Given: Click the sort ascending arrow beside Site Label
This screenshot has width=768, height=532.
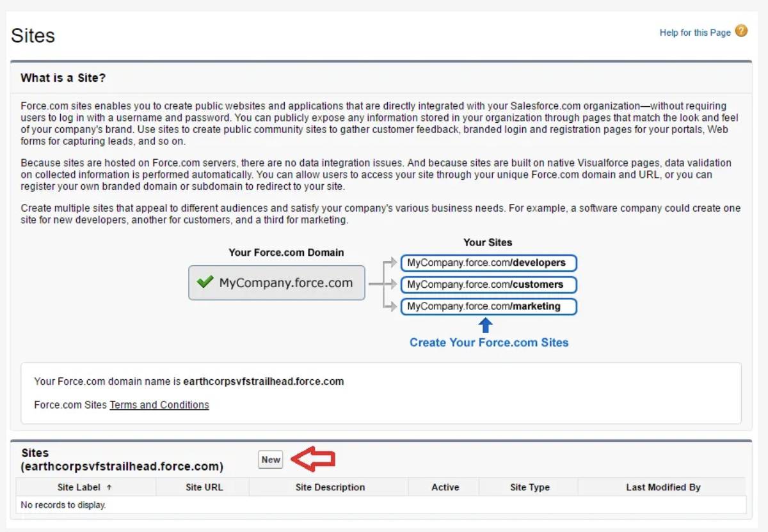Looking at the screenshot, I should click(x=109, y=487).
